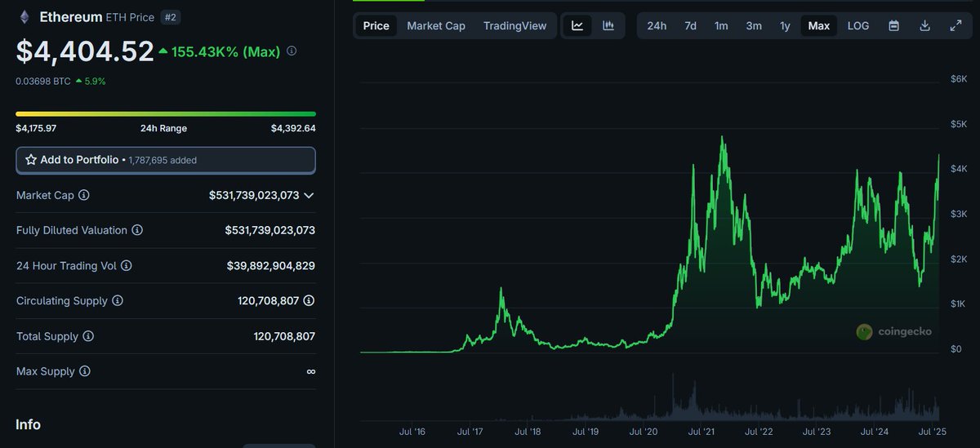The width and height of the screenshot is (980, 448).
Task: Download chart data icon
Action: coord(925,25)
